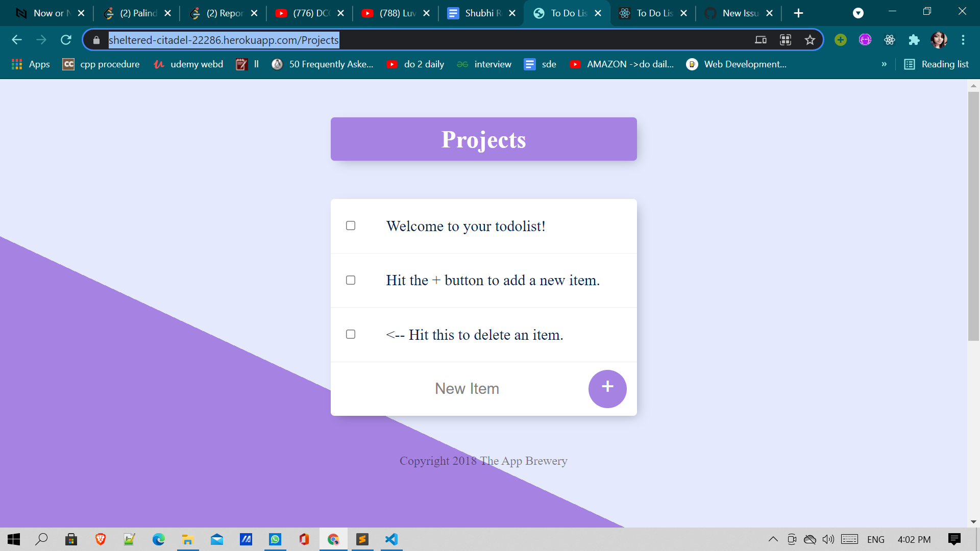Image resolution: width=980 pixels, height=551 pixels.
Task: Go back using browser back arrow
Action: tap(17, 40)
